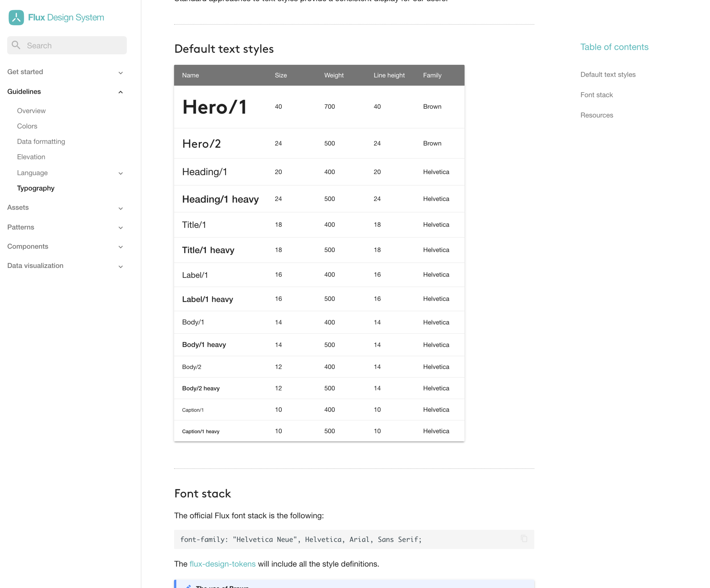Click the search magnifier icon

pyautogui.click(x=16, y=45)
